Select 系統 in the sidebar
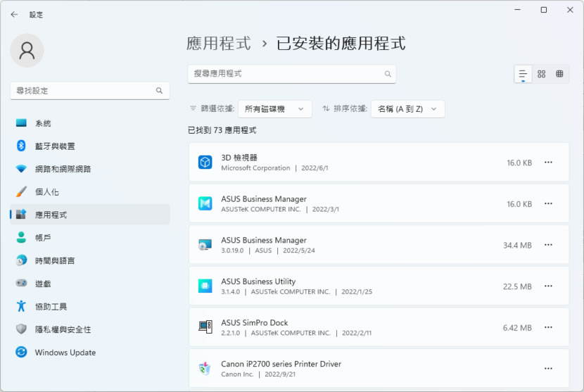This screenshot has width=584, height=392. [90, 123]
